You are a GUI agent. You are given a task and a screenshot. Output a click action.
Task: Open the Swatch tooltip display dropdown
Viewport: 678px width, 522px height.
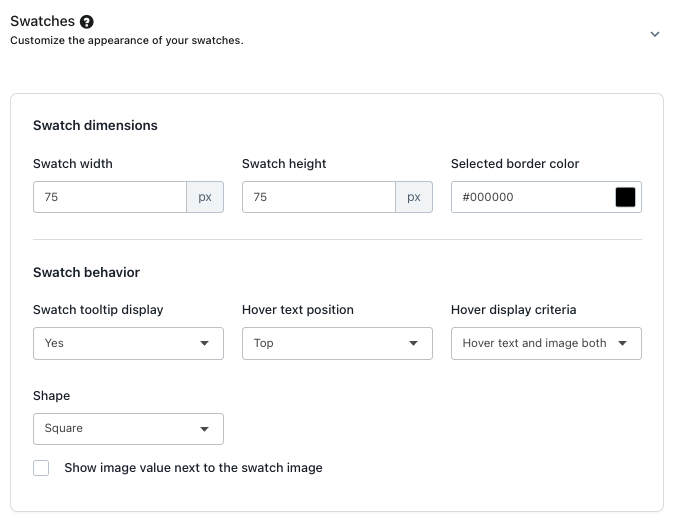pos(128,343)
